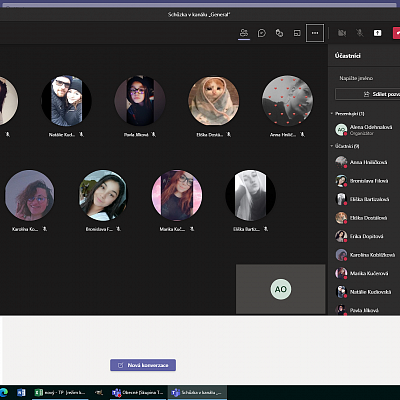
Task: Open Microsoft Edge from the taskbar
Action: coord(4,392)
